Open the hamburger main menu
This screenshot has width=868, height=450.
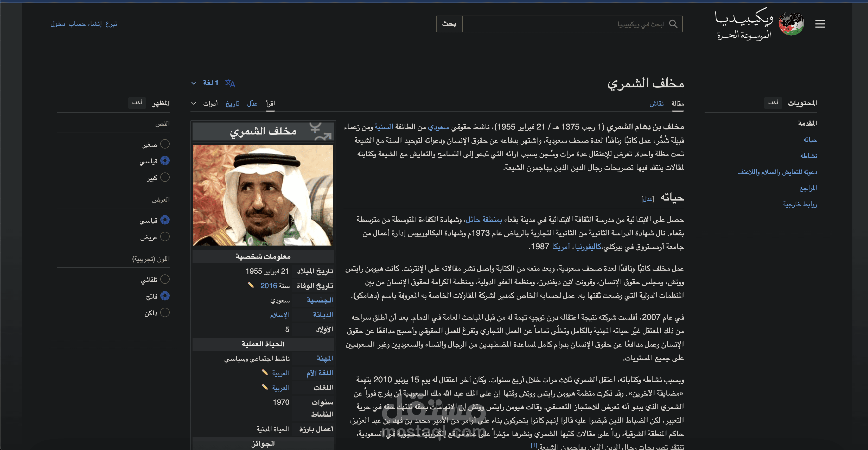click(x=820, y=24)
